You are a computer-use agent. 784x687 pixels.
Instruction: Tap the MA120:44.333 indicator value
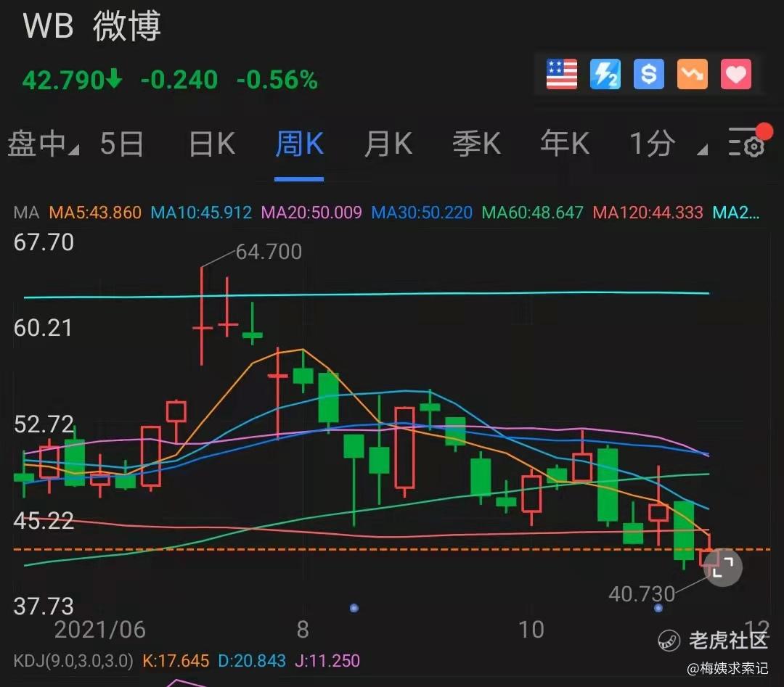(648, 213)
